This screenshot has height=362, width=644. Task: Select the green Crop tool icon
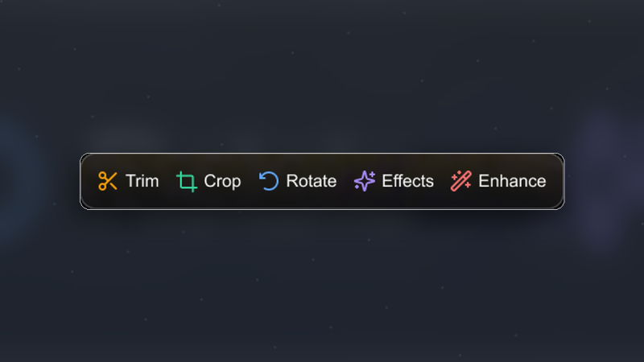tap(187, 181)
